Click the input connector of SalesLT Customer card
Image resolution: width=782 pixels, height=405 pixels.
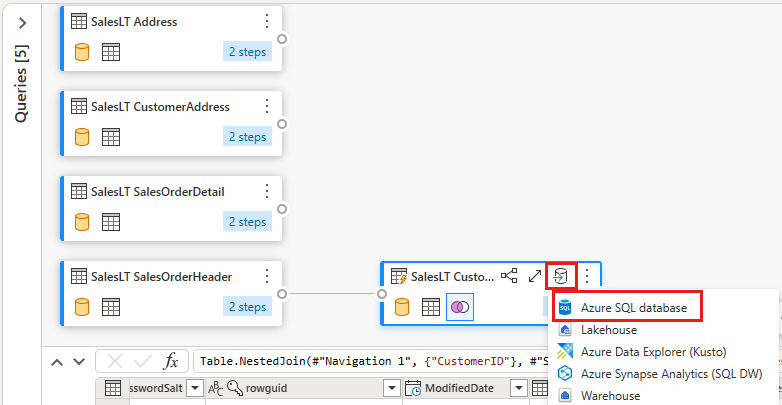click(x=382, y=294)
